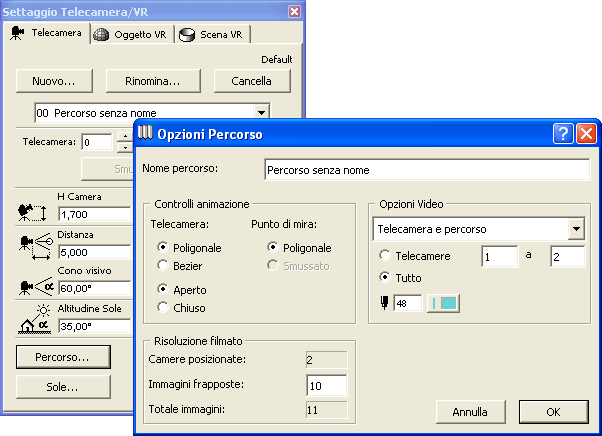Viewport: 602px width, 436px height.
Task: Select the Chiuso path option
Action: [x=164, y=308]
